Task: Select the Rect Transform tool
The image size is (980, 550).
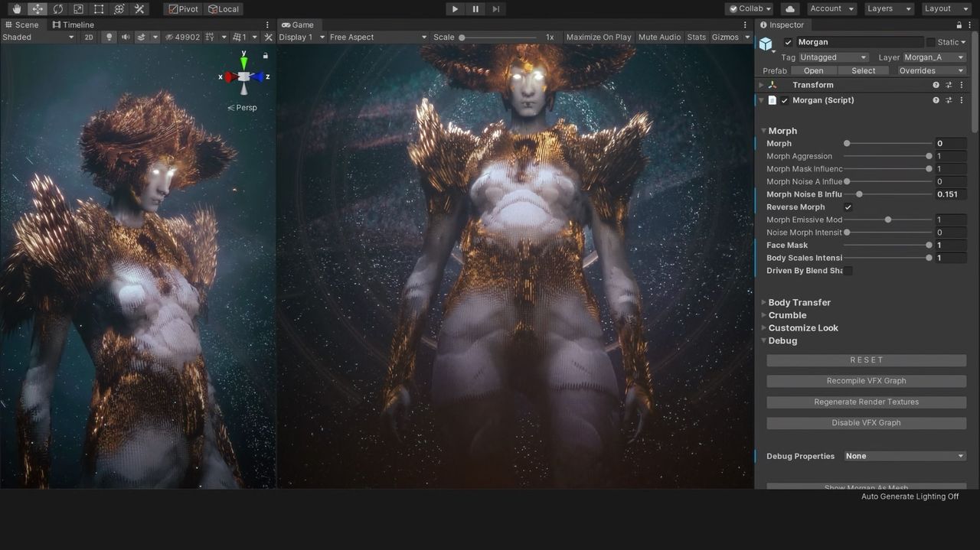Action: click(x=98, y=9)
